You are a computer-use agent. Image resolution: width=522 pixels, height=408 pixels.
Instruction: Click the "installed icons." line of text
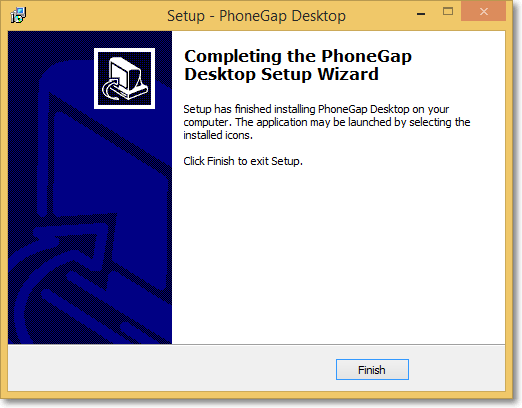click(x=218, y=135)
